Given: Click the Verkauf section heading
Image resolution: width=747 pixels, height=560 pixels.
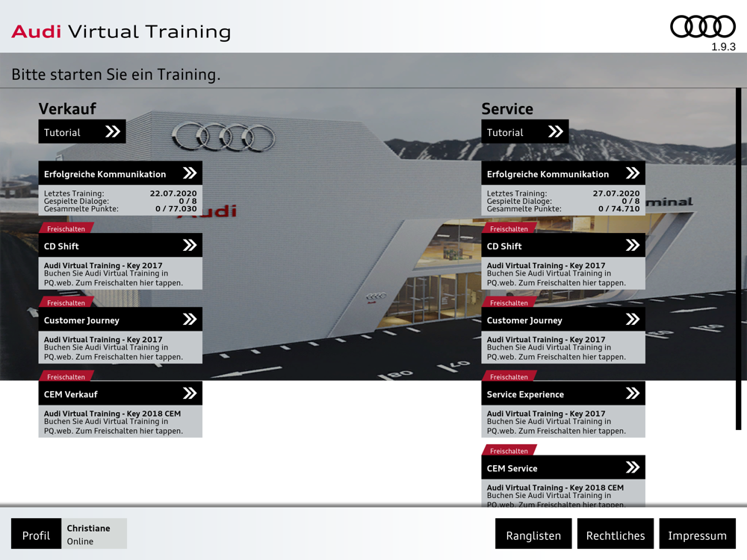Looking at the screenshot, I should coord(68,108).
